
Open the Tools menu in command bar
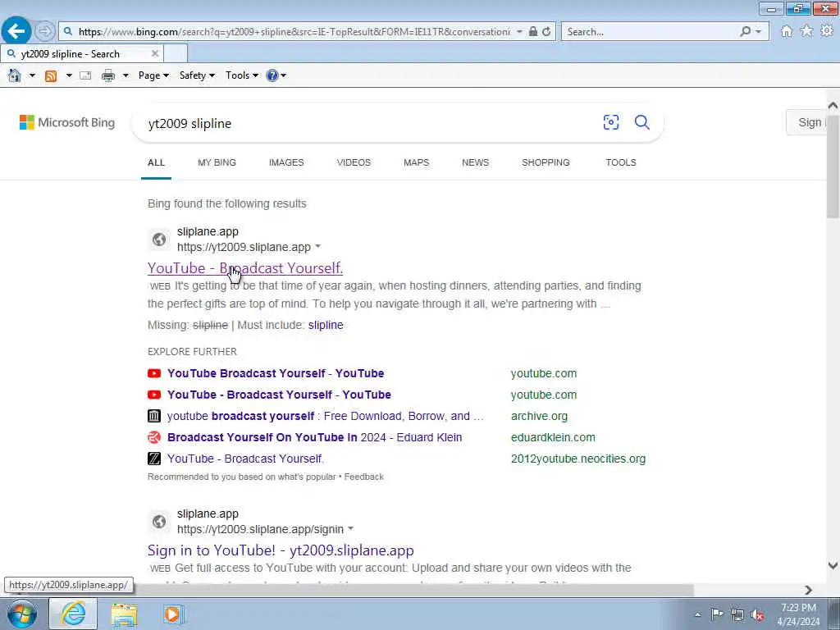[x=242, y=75]
